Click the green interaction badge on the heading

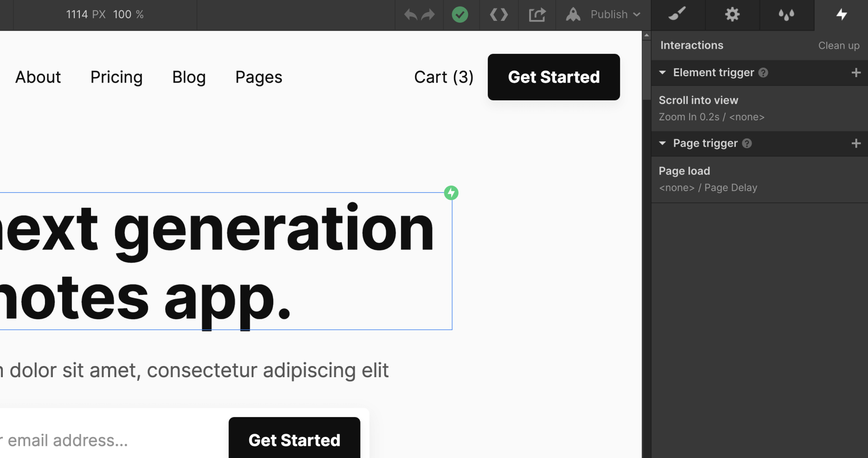point(451,192)
